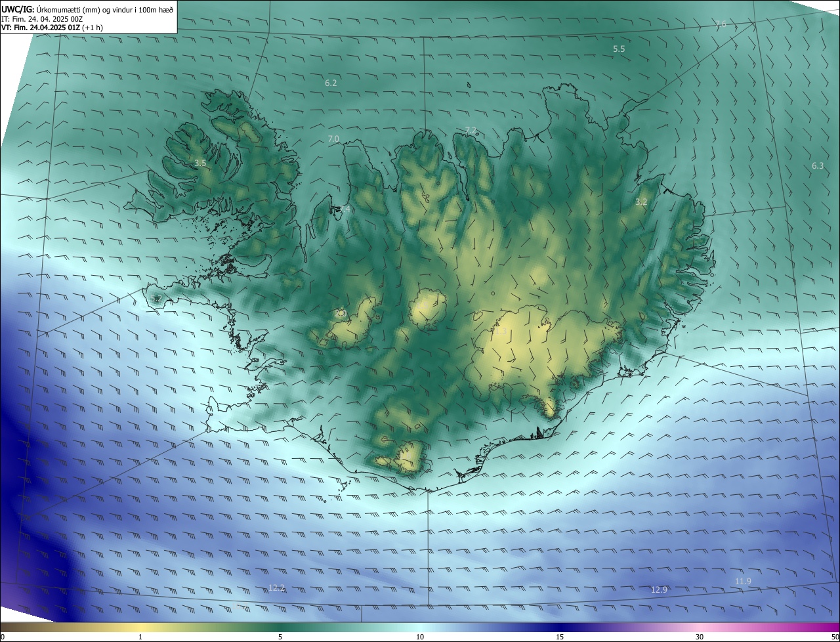Click the legend tick label 15
The width and height of the screenshot is (840, 642).
pyautogui.click(x=560, y=637)
